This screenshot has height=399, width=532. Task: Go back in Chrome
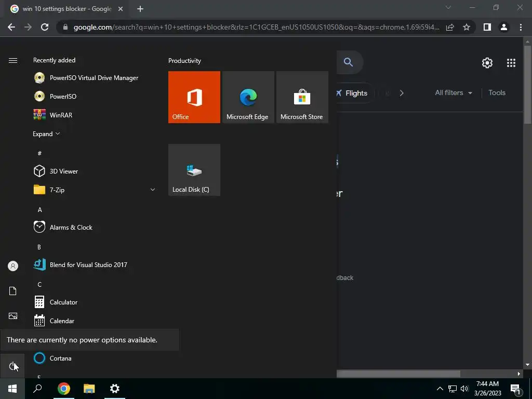click(x=11, y=27)
